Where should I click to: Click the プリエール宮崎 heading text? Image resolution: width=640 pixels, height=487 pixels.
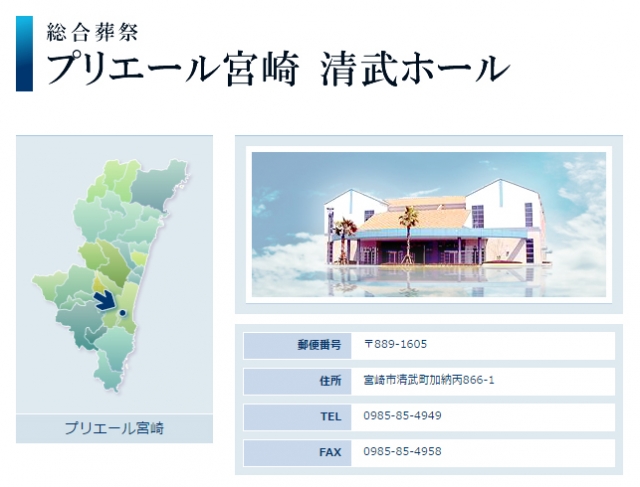click(x=172, y=68)
